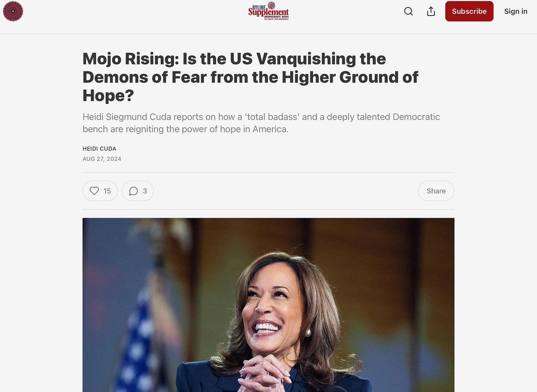This screenshot has width=537, height=392.
Task: Click the Aug 27, 2024 date
Action: [102, 159]
